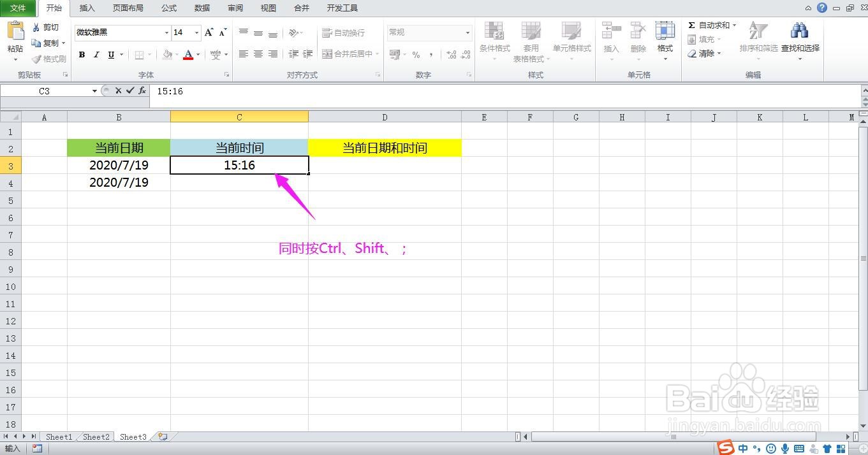Screen dimensions: 868x455
Task: Toggle bottom vertical alignment
Action: (273, 32)
